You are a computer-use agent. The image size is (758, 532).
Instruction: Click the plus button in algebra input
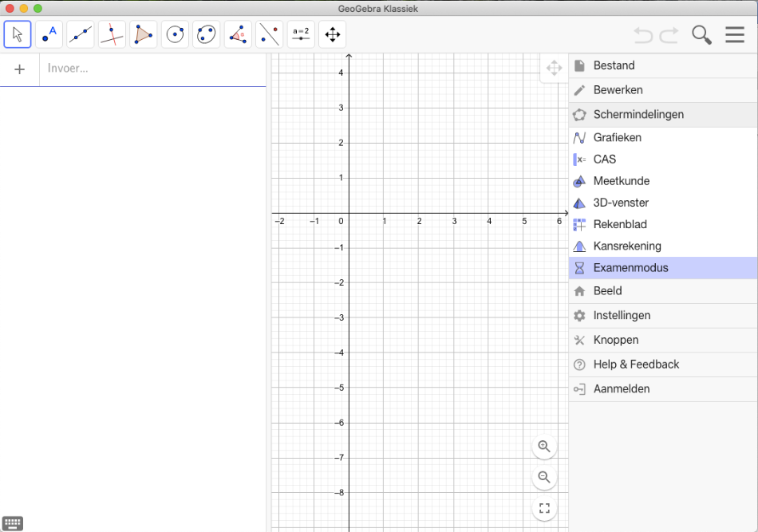tap(19, 69)
